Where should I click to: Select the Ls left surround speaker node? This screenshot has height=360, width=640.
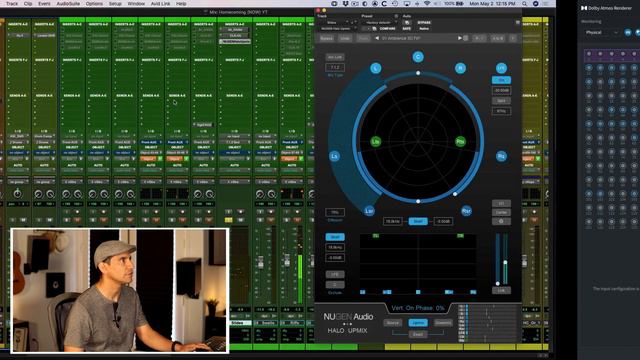tap(334, 156)
